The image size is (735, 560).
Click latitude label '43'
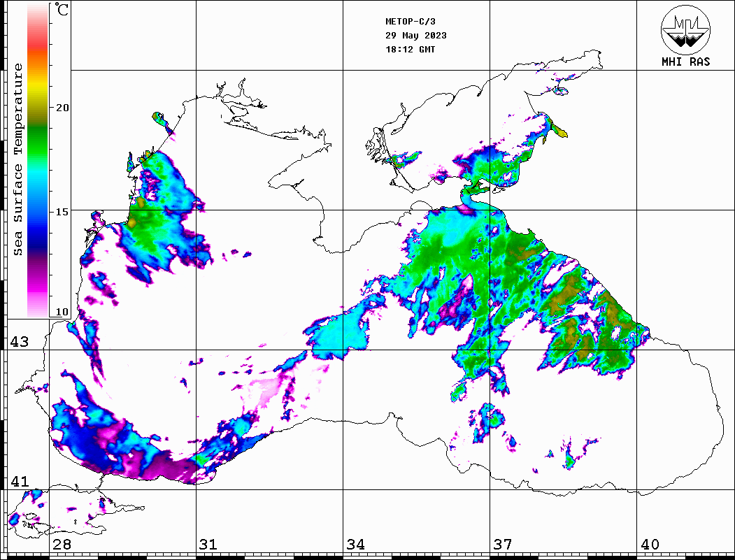19,342
